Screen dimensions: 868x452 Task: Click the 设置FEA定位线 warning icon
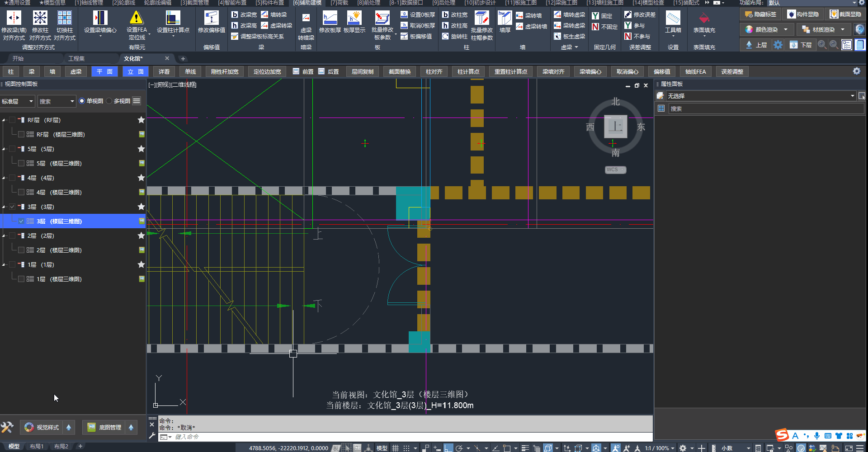click(136, 18)
